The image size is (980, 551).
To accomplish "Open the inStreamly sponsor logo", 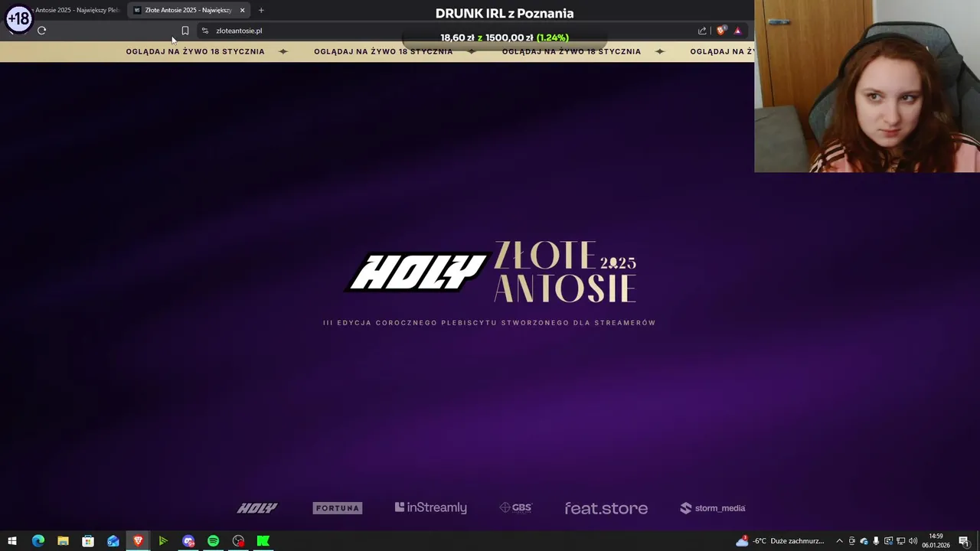I will click(x=431, y=507).
